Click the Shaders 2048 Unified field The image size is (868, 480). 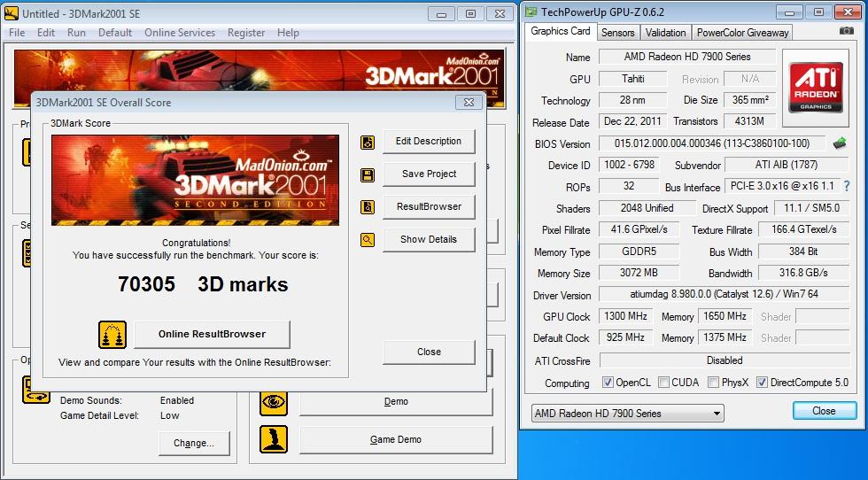(647, 208)
